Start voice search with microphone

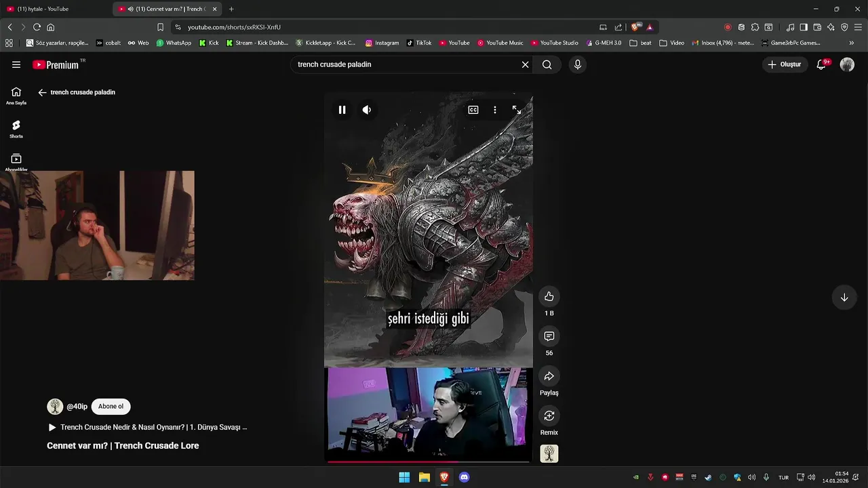(x=578, y=64)
